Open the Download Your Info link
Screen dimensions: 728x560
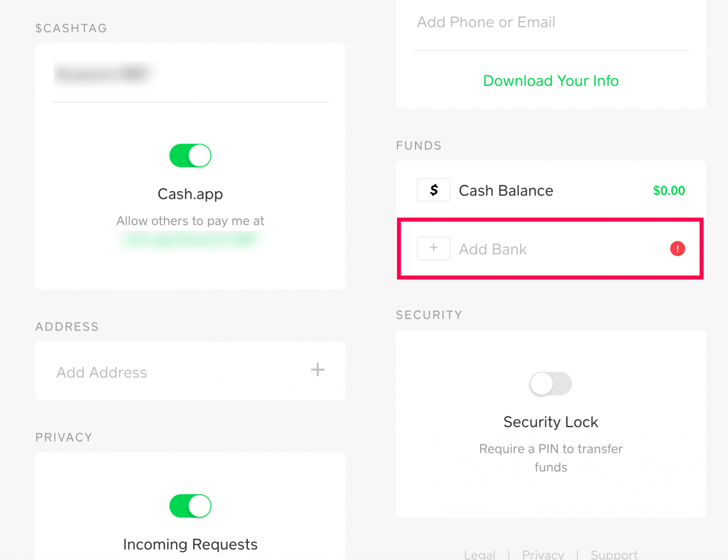tap(550, 81)
